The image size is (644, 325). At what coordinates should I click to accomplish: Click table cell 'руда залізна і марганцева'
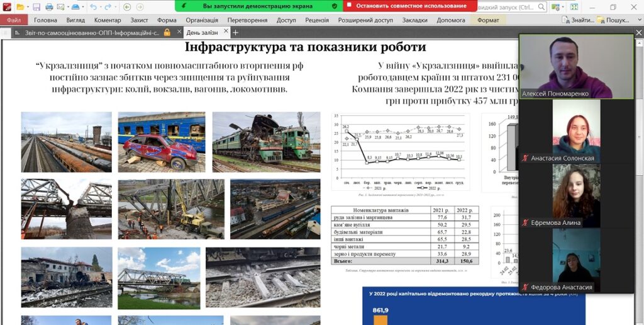click(380, 217)
